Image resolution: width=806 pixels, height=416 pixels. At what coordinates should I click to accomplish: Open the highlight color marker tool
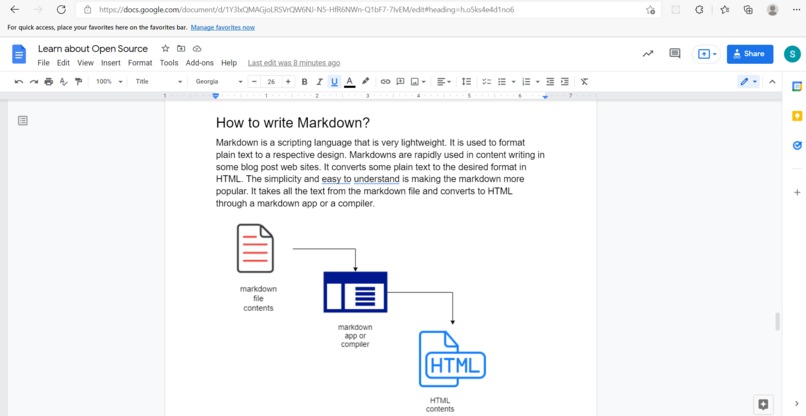click(x=365, y=81)
